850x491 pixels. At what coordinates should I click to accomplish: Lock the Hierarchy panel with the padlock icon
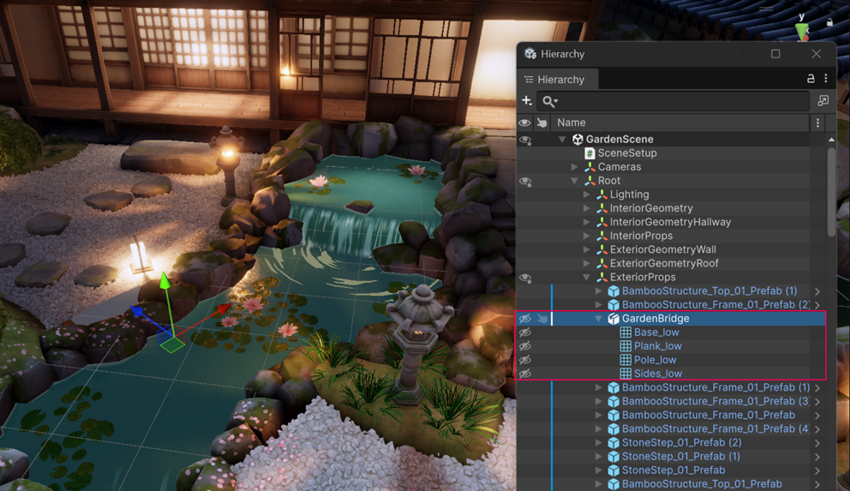click(810, 79)
